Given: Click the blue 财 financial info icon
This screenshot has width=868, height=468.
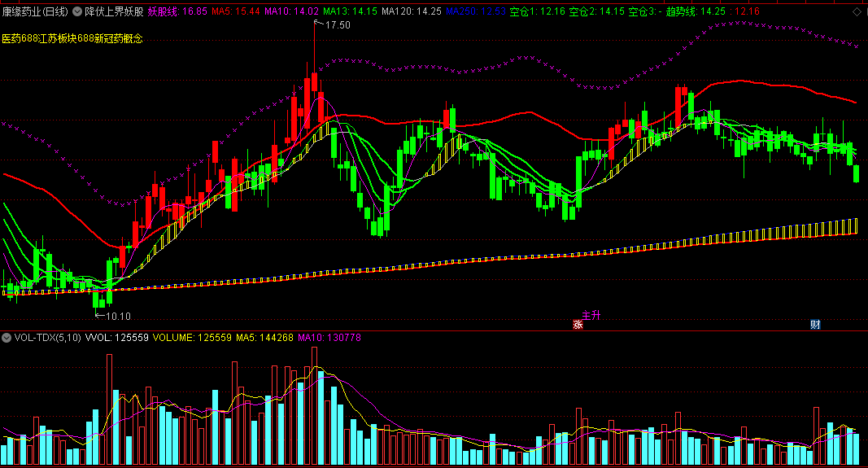Looking at the screenshot, I should tap(815, 325).
